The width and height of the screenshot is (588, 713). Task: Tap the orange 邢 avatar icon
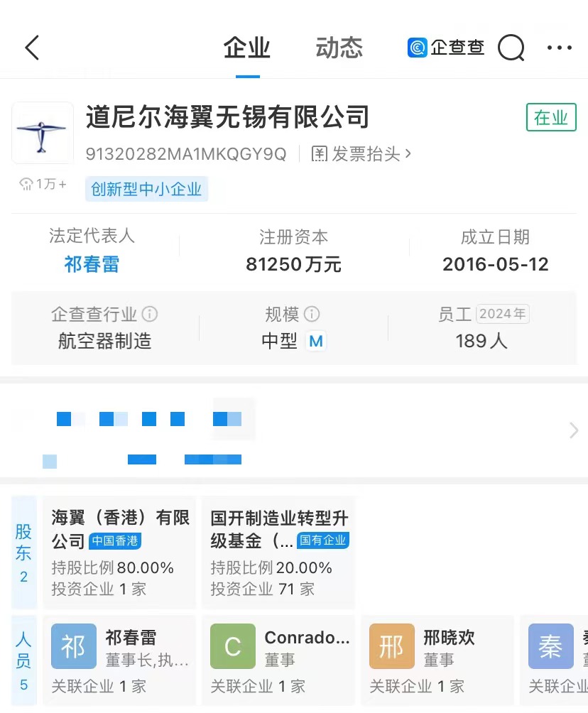tap(392, 646)
